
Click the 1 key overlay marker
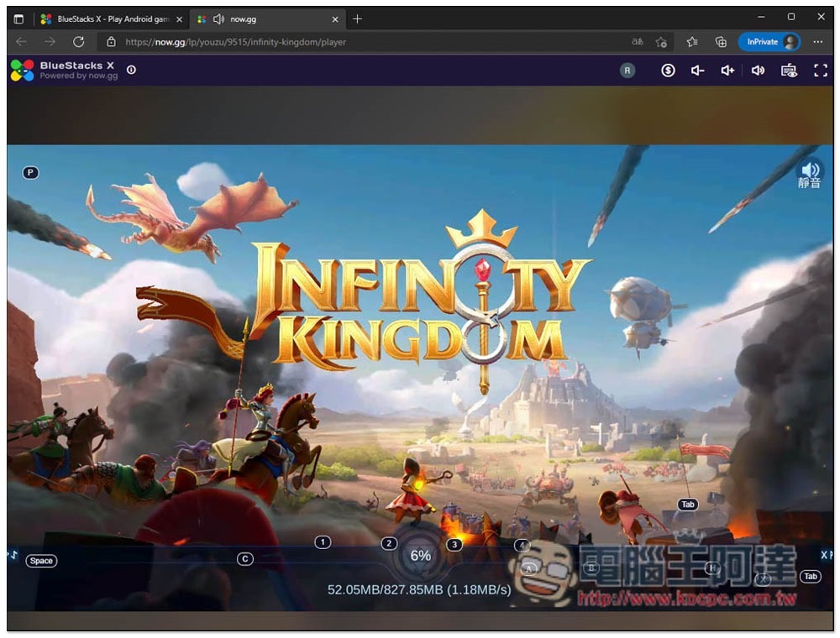coord(323,542)
